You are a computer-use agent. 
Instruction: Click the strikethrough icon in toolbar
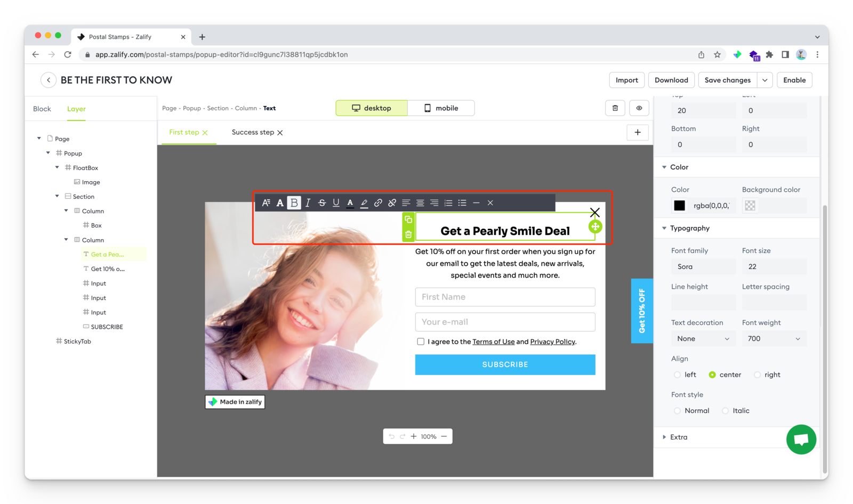tap(322, 203)
